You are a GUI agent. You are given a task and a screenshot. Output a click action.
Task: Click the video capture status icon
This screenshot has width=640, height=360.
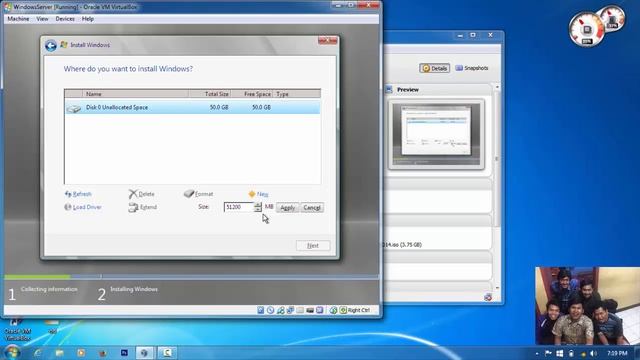(310, 310)
